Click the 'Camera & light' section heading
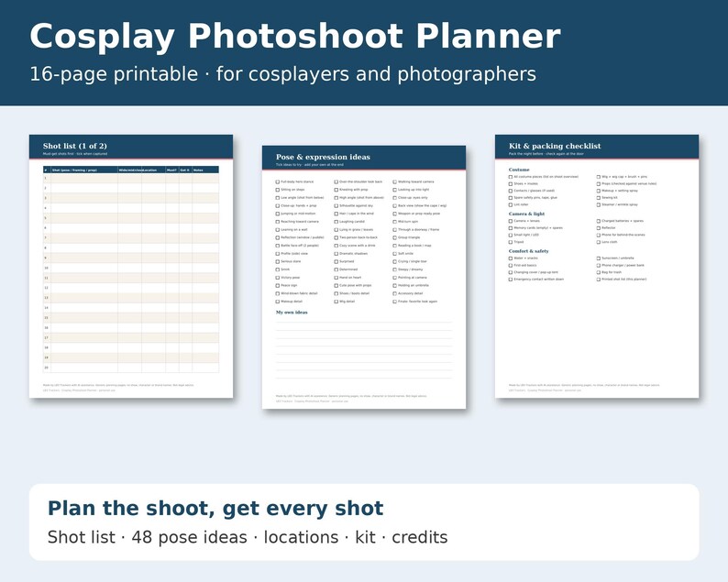This screenshot has height=582, width=728. coord(526,214)
